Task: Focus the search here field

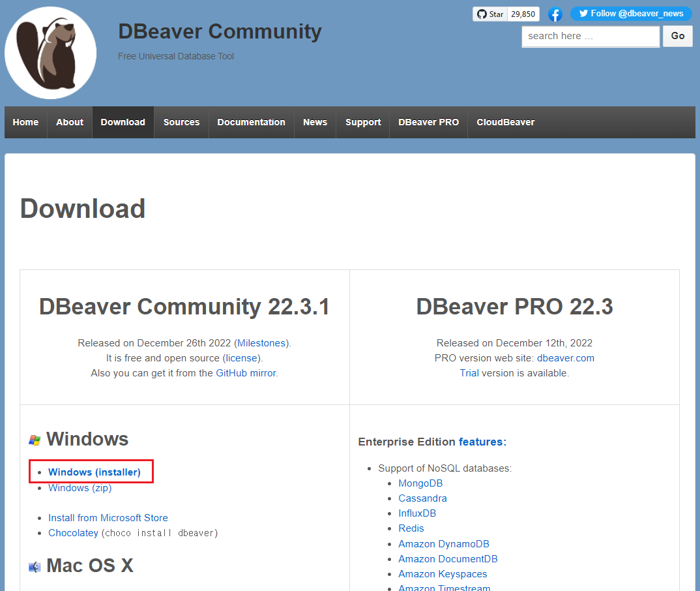Action: [x=591, y=36]
